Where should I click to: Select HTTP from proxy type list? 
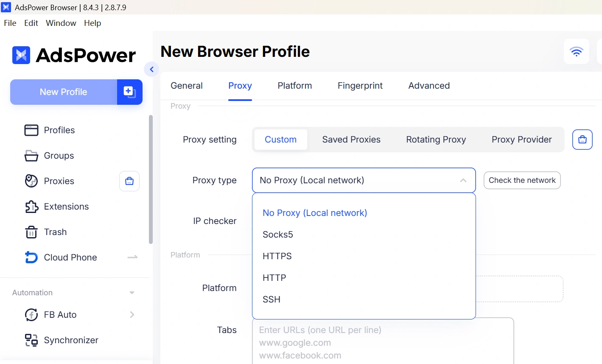point(364,278)
